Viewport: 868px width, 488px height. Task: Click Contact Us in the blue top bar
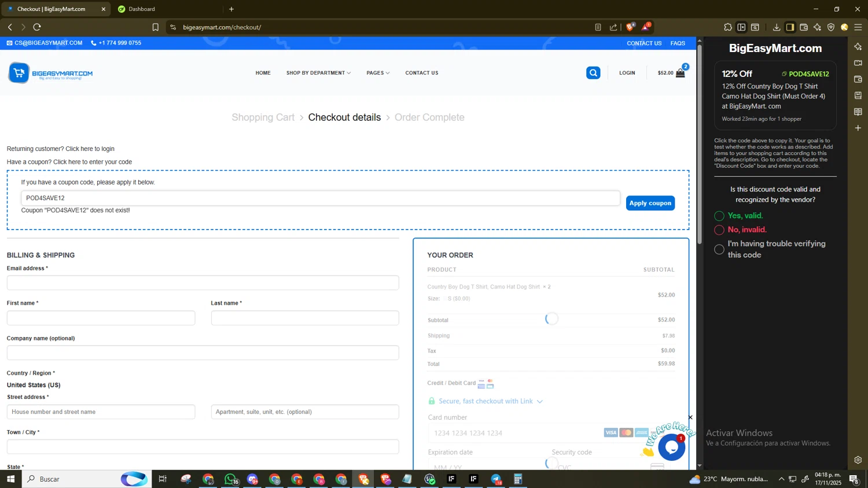click(x=644, y=43)
